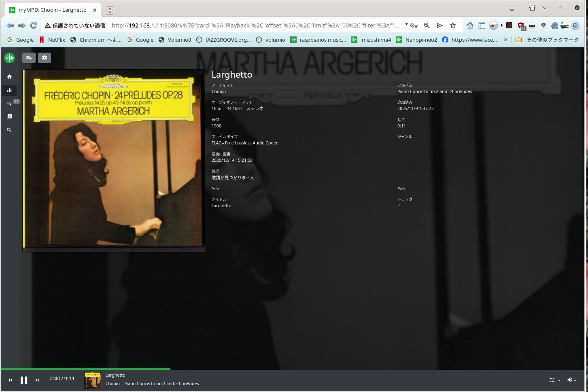Select the playback bar-chart sidebar icon

coord(9,90)
